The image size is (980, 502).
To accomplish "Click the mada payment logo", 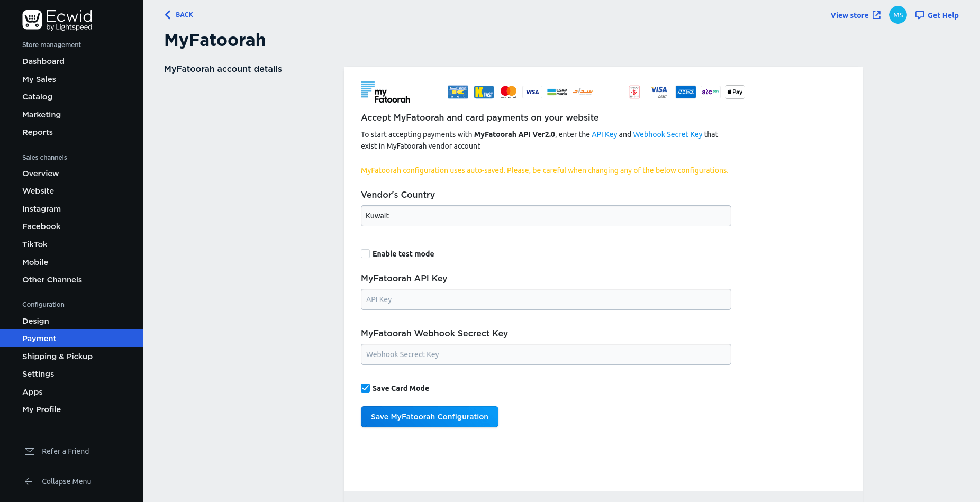I will pyautogui.click(x=557, y=92).
